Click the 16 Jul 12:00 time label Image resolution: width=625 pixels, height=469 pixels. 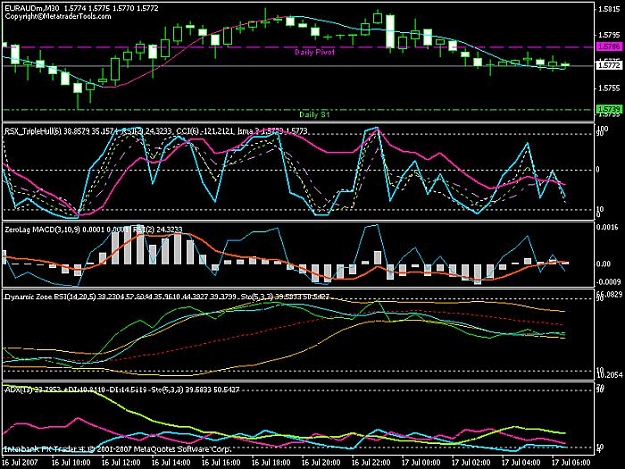coord(121,463)
